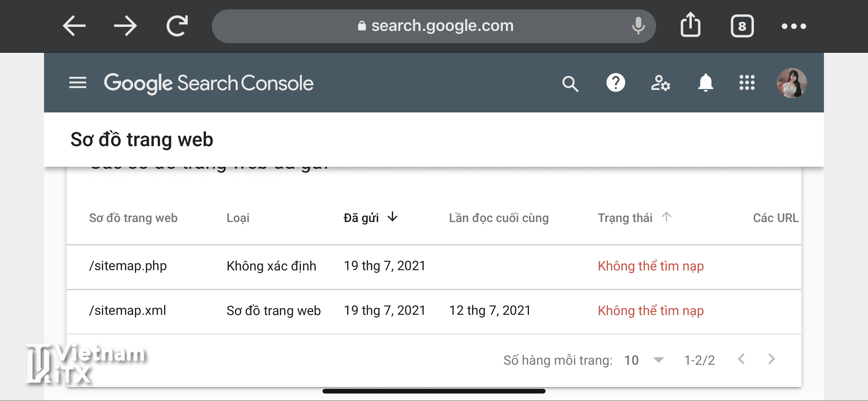
Task: Reload the page with refresh button
Action: (x=177, y=26)
